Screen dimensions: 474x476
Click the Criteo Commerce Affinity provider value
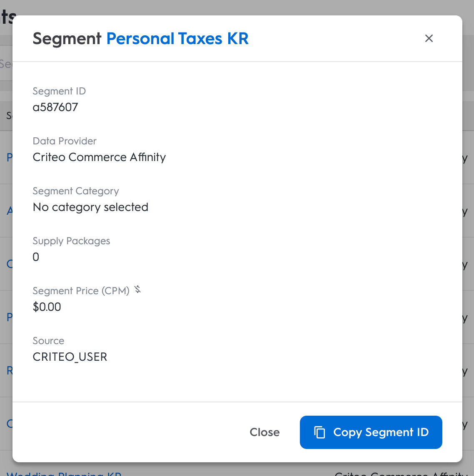[99, 157]
